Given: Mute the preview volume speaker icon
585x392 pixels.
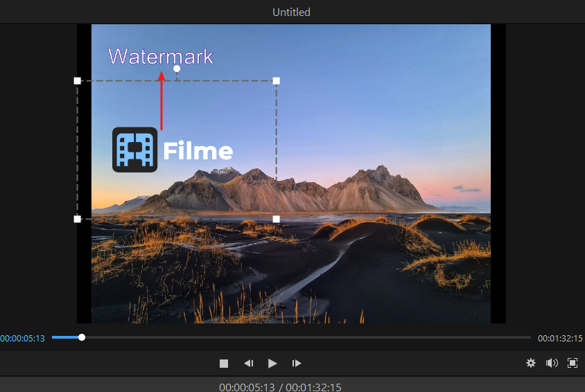Looking at the screenshot, I should pyautogui.click(x=552, y=363).
